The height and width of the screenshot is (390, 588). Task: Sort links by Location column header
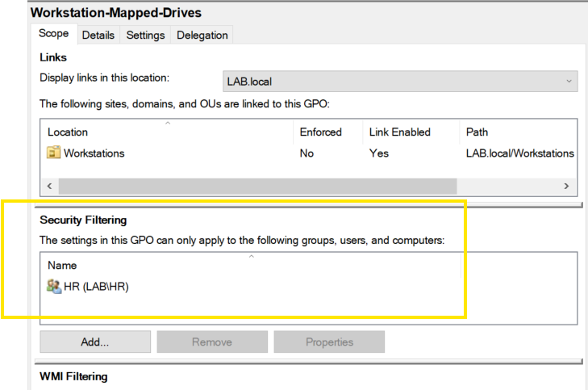(x=168, y=132)
